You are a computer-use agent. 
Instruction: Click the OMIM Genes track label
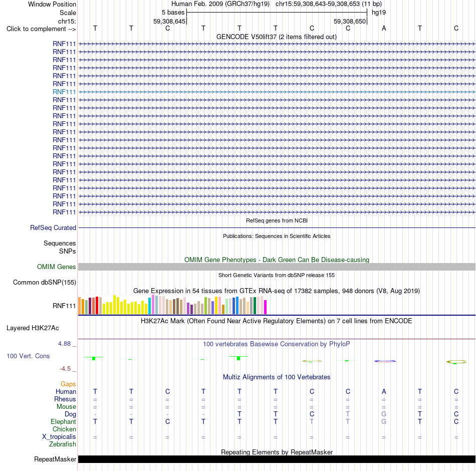[57, 267]
